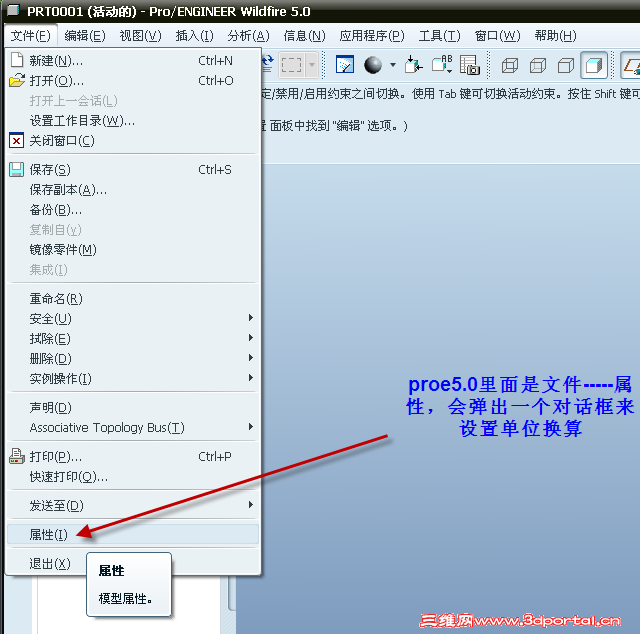
Task: Select the Shading display icon
Action: [594, 65]
